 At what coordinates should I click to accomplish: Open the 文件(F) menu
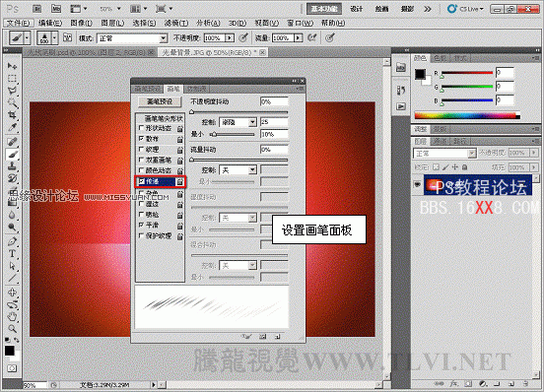19,23
